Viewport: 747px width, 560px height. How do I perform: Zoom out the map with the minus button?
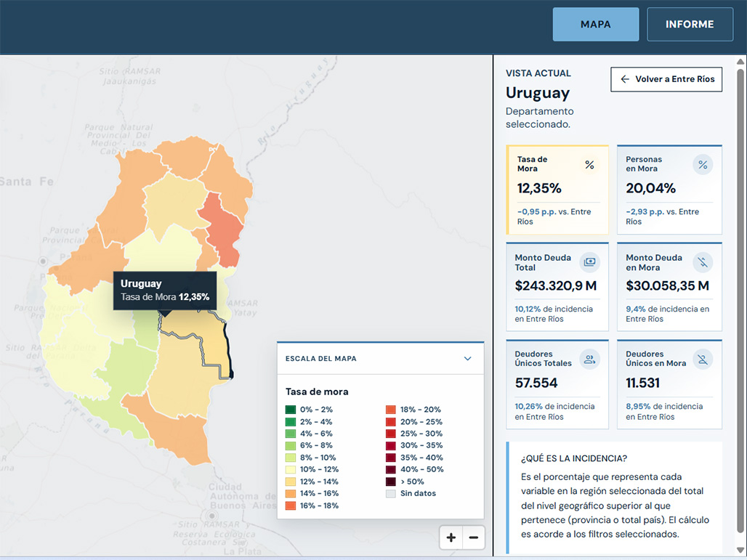click(x=474, y=537)
